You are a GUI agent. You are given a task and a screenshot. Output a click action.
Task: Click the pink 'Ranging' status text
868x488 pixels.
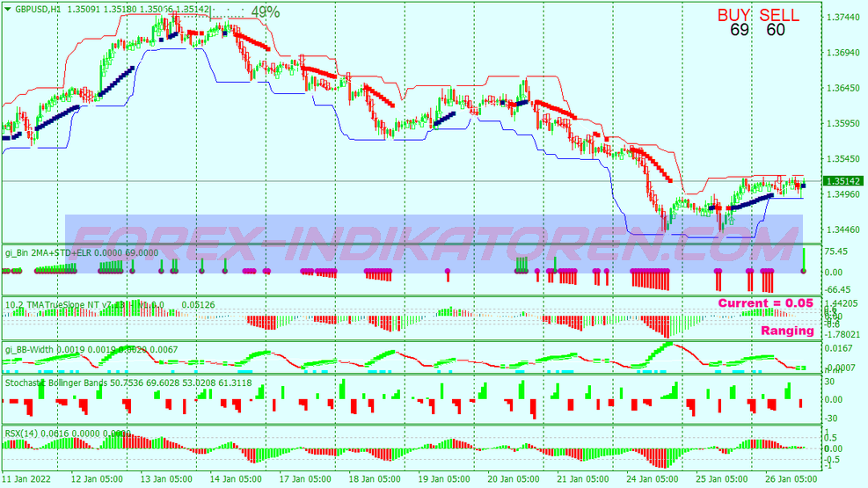point(786,331)
